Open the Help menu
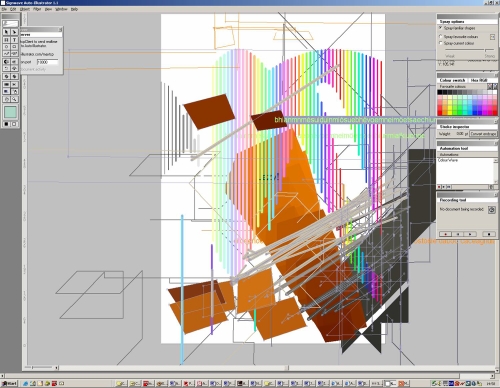This screenshot has width=500, height=388. tap(74, 9)
